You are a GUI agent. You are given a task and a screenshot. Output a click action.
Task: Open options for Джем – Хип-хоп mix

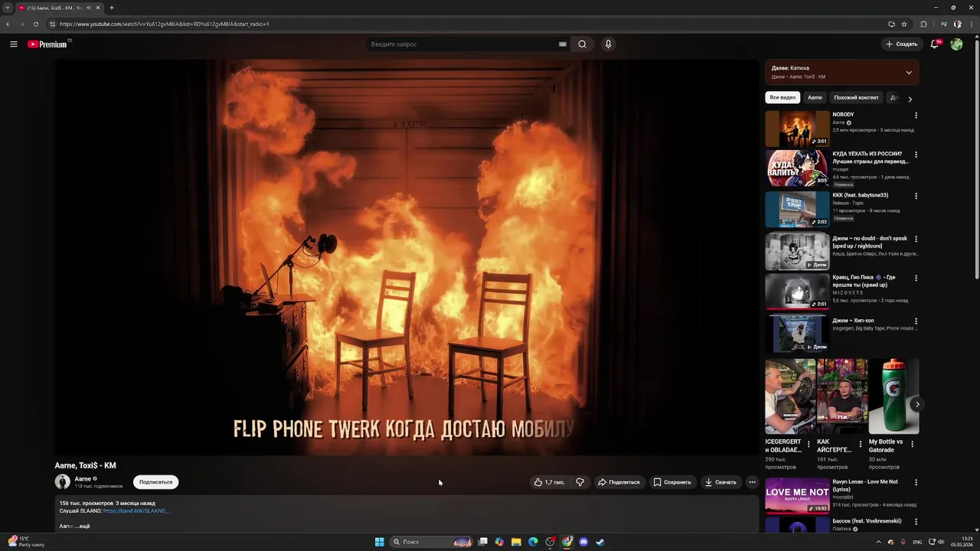coord(916,321)
